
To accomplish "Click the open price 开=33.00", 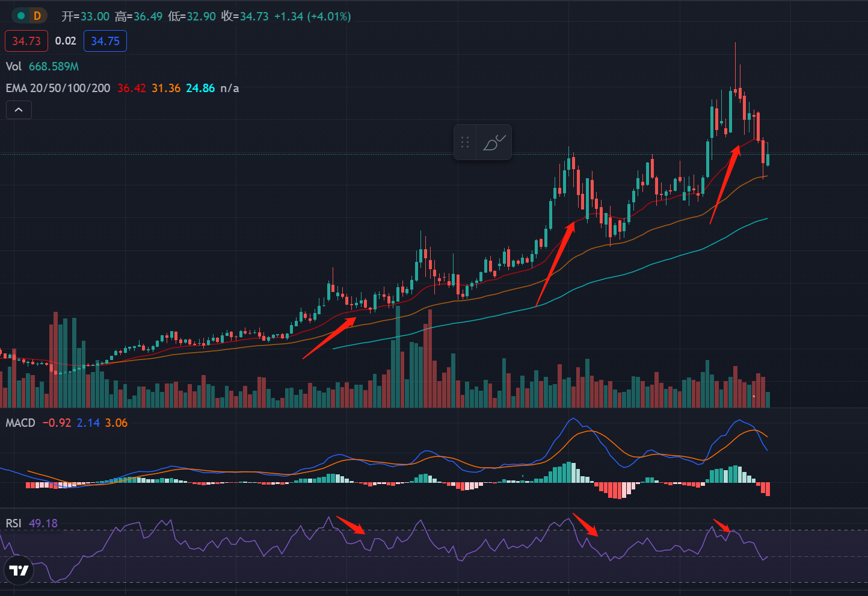I will 85,16.
